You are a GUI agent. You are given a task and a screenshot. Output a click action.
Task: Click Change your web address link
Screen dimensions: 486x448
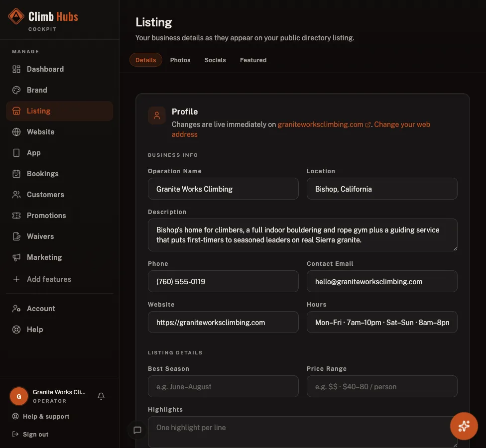pyautogui.click(x=402, y=124)
